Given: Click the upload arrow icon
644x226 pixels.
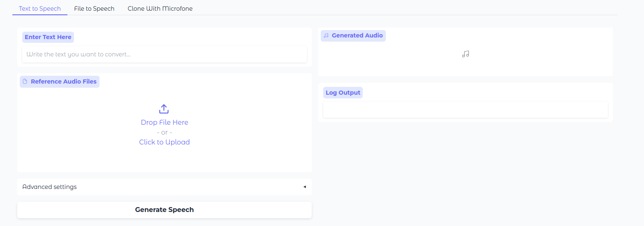Looking at the screenshot, I should 164,109.
